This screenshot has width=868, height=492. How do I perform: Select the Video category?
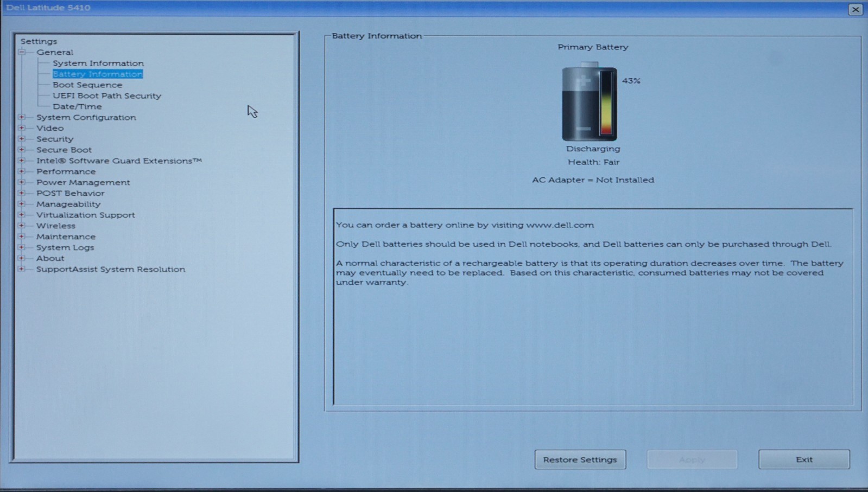50,128
